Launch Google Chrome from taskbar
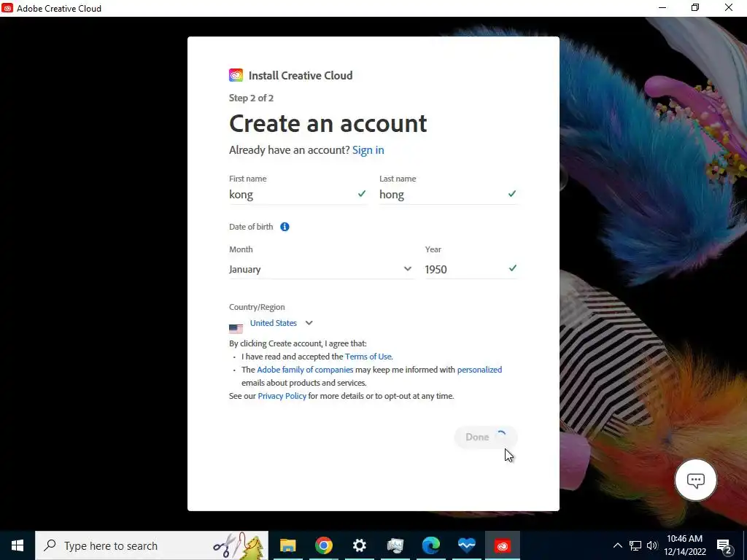The height and width of the screenshot is (560, 747). click(x=323, y=545)
